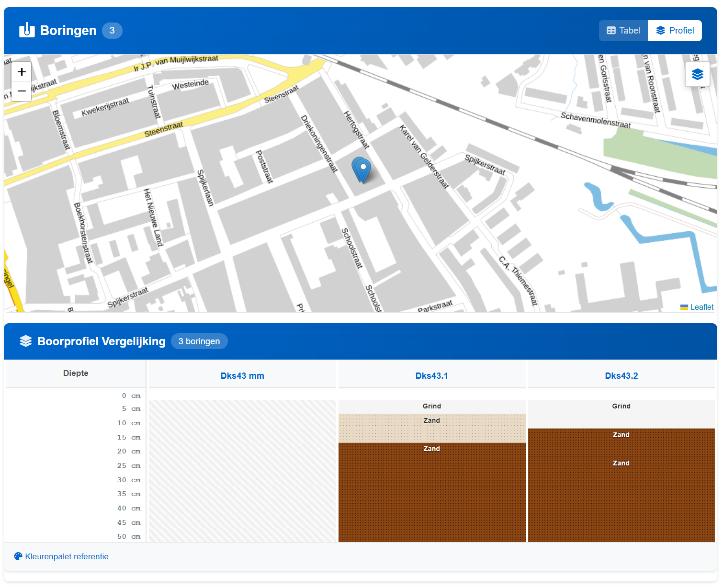Open the map layers control
Viewport: 723px width, 588px height.
697,74
